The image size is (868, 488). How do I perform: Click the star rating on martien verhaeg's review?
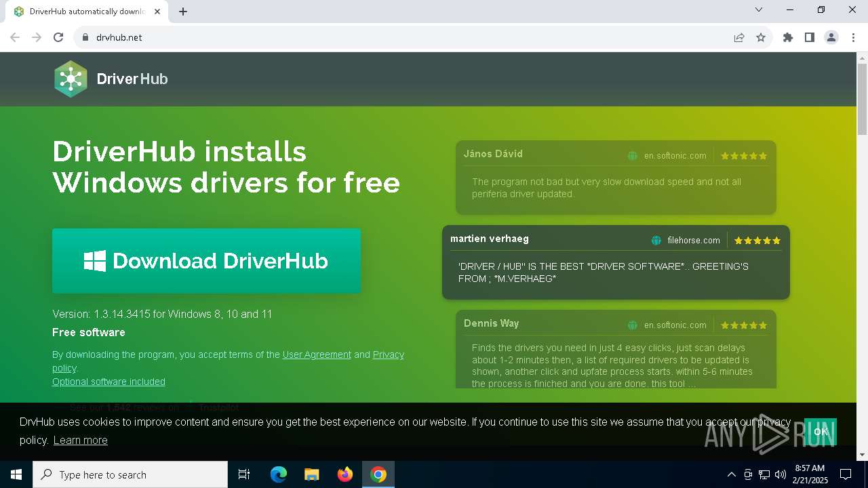[757, 241]
